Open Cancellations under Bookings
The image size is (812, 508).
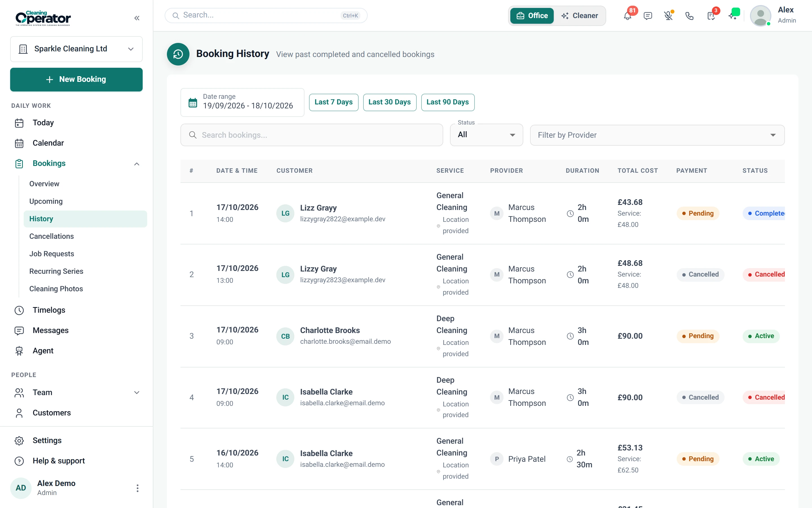point(85,236)
